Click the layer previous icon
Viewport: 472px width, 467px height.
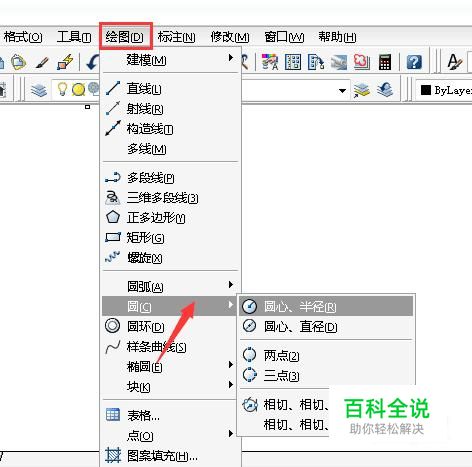[385, 90]
